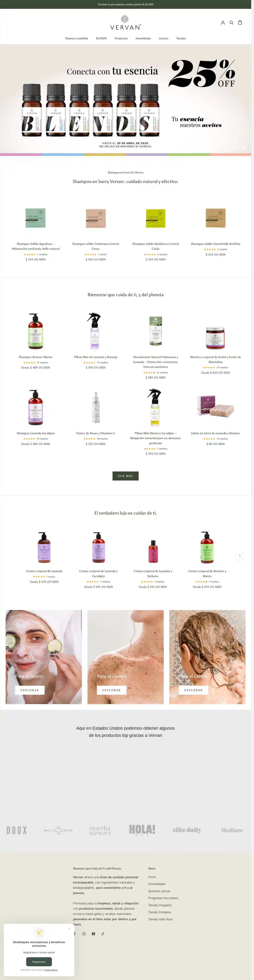Select the last slide dot on the hero banner

(x=244, y=148)
